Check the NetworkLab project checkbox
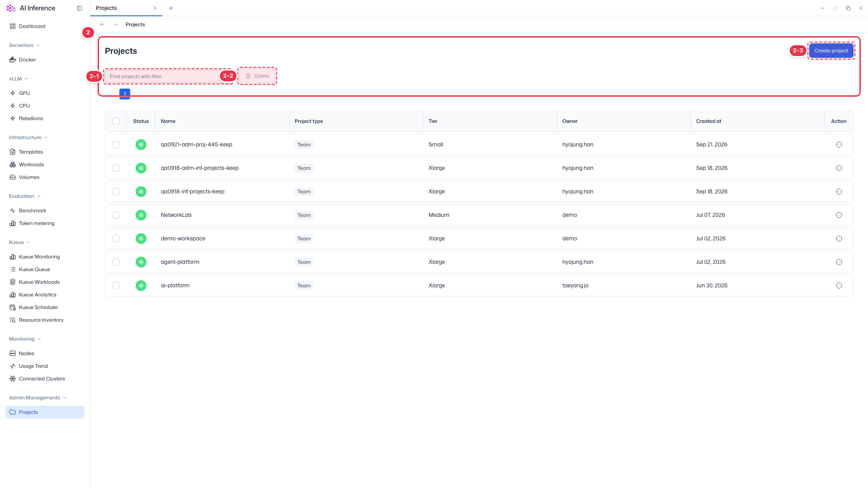Image resolution: width=868 pixels, height=488 pixels. point(116,215)
